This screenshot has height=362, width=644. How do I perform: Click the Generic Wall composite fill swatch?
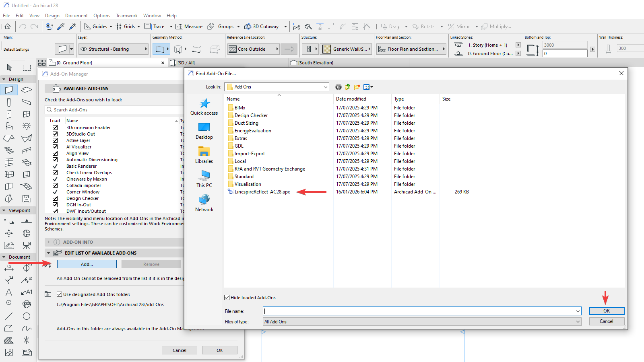327,49
